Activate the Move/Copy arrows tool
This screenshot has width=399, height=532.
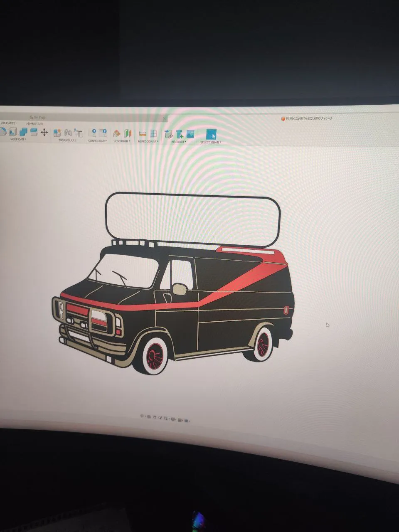click(x=44, y=132)
